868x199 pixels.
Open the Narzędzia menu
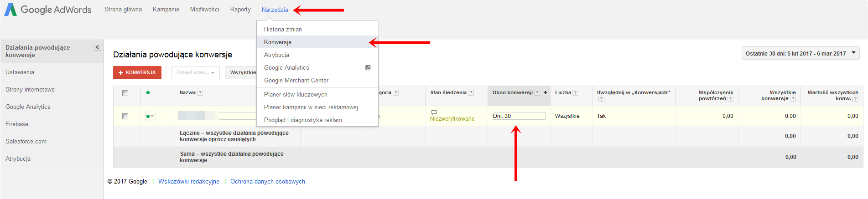point(275,10)
